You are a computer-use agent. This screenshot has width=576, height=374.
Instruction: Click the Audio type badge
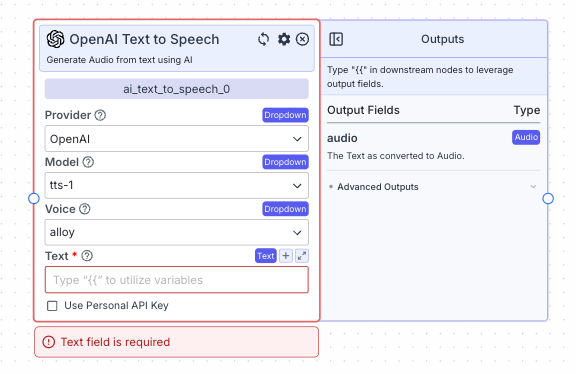point(526,137)
